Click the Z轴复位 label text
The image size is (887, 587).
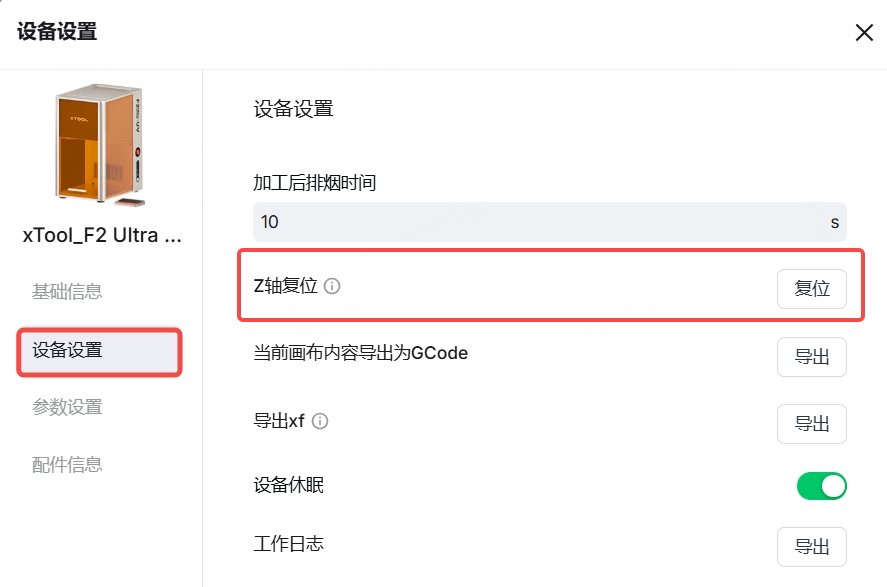(285, 286)
